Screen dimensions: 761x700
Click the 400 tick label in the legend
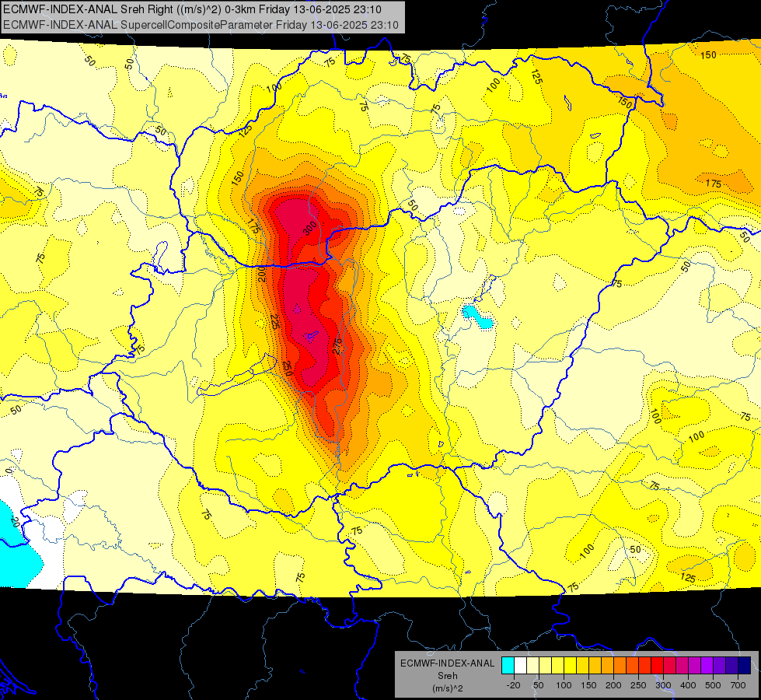[688, 685]
